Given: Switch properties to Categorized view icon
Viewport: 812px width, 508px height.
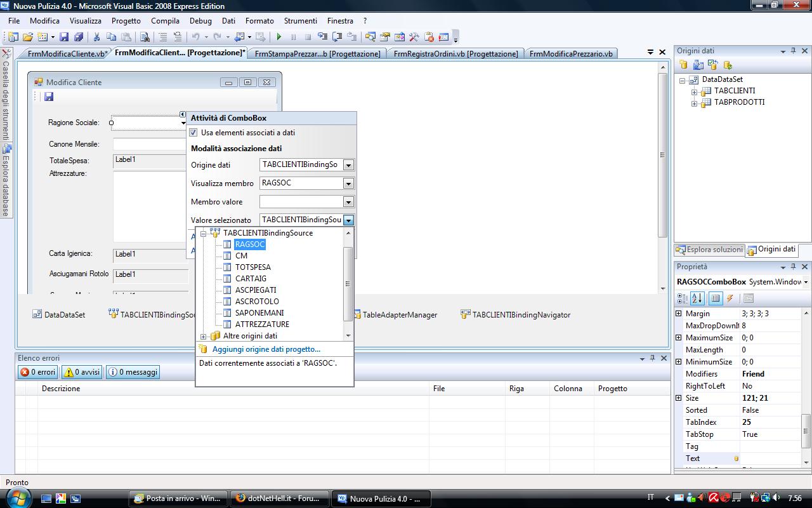Looking at the screenshot, I should 683,298.
